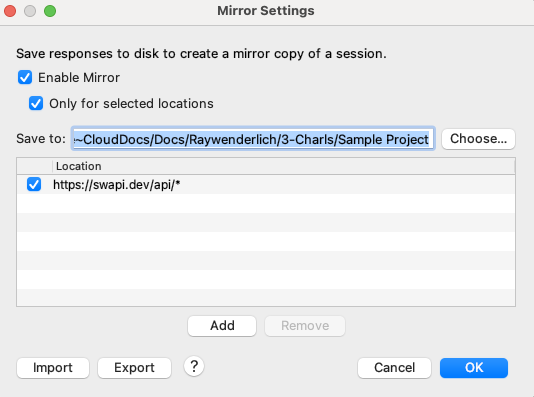Minimize the Mirror Settings dialog
The image size is (534, 397).
pos(30,11)
